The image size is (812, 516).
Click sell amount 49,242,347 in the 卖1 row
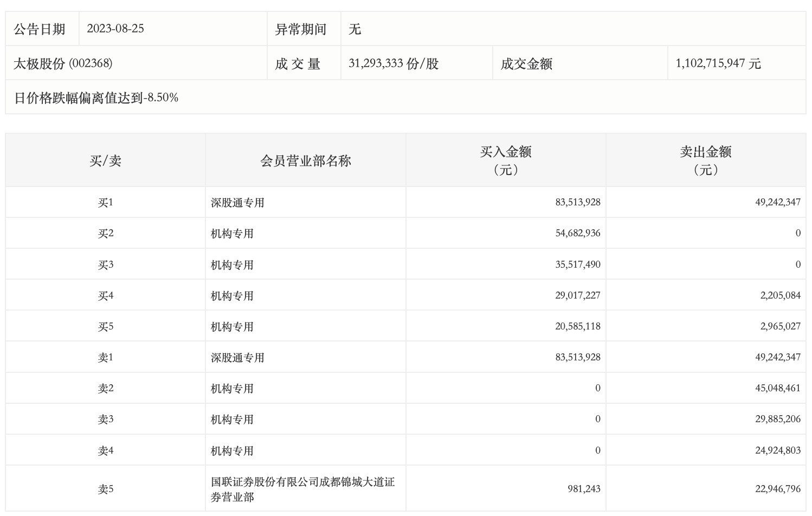coord(778,357)
